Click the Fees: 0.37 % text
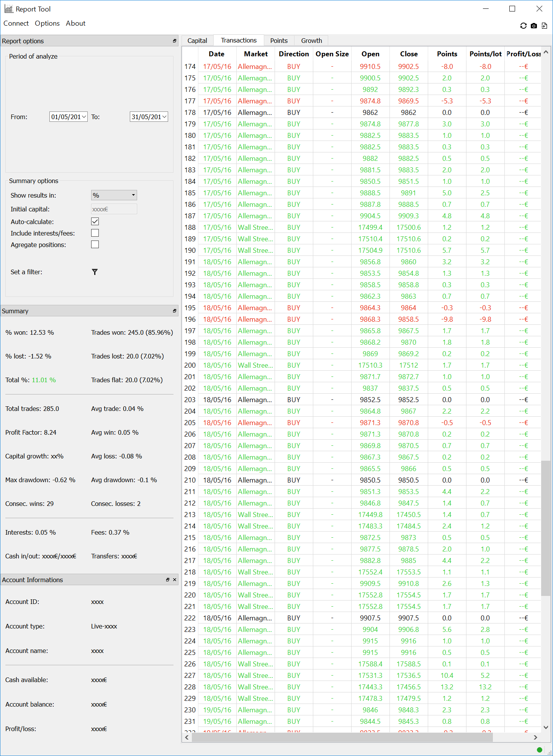Viewport: 553px width, 756px height. (110, 532)
